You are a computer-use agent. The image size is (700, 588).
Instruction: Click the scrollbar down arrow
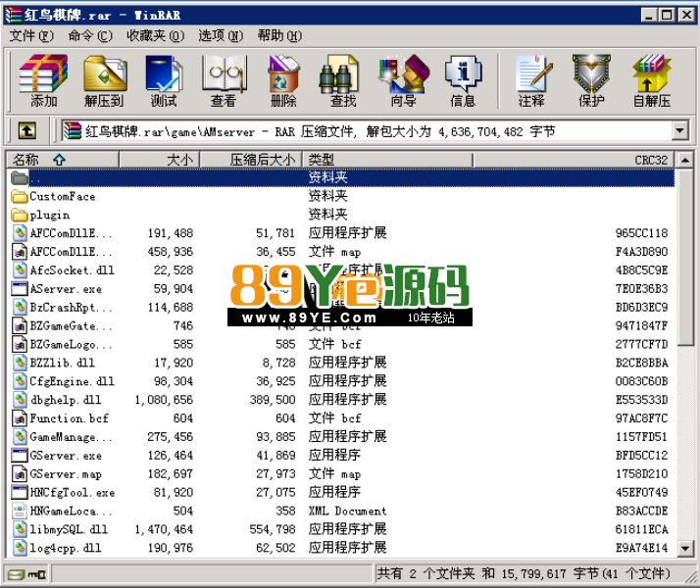[685, 548]
